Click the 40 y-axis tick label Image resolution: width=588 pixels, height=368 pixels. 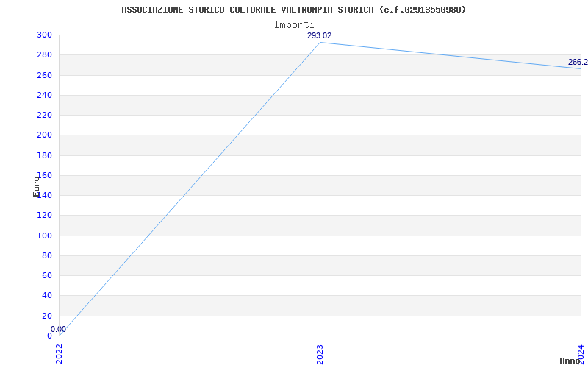pyautogui.click(x=47, y=296)
